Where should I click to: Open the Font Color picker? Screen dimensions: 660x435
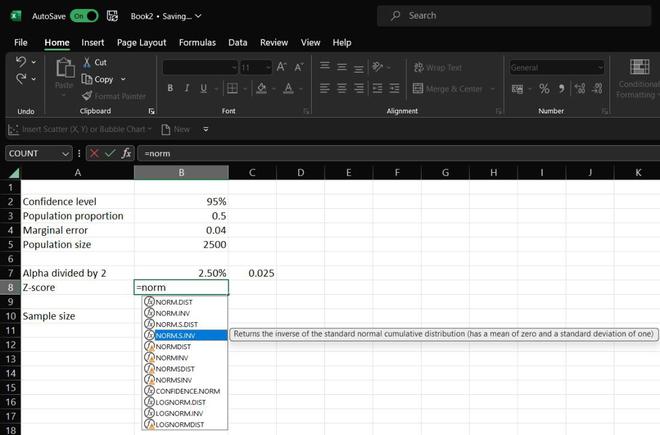click(287, 88)
